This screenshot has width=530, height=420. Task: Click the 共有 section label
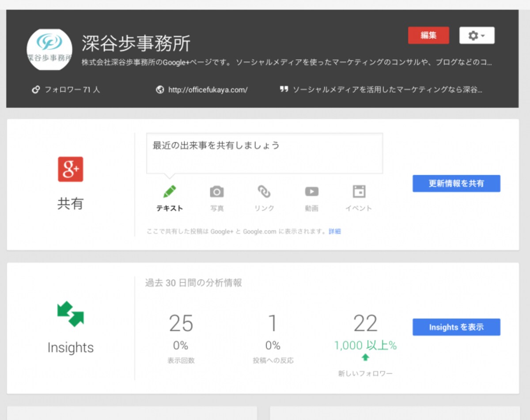point(71,204)
